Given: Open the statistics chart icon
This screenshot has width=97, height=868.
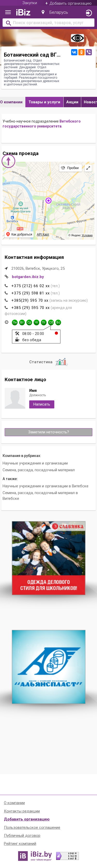Looking at the screenshot, I should click(x=61, y=362).
